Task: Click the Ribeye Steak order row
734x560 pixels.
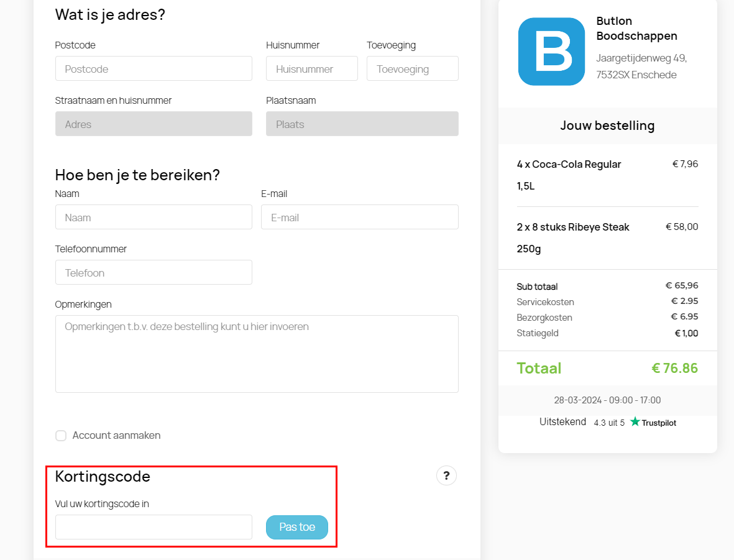Action: coord(607,237)
